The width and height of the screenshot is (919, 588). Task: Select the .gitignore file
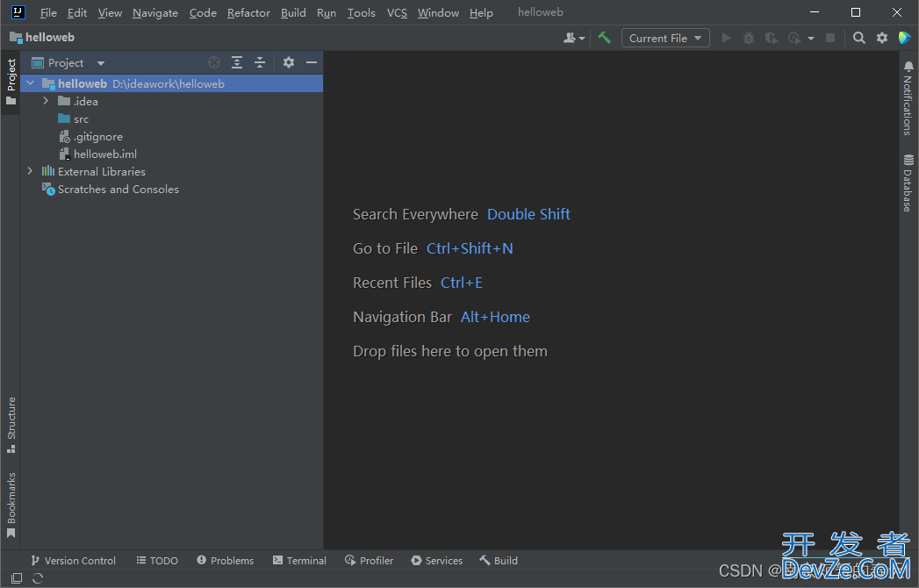pos(90,137)
